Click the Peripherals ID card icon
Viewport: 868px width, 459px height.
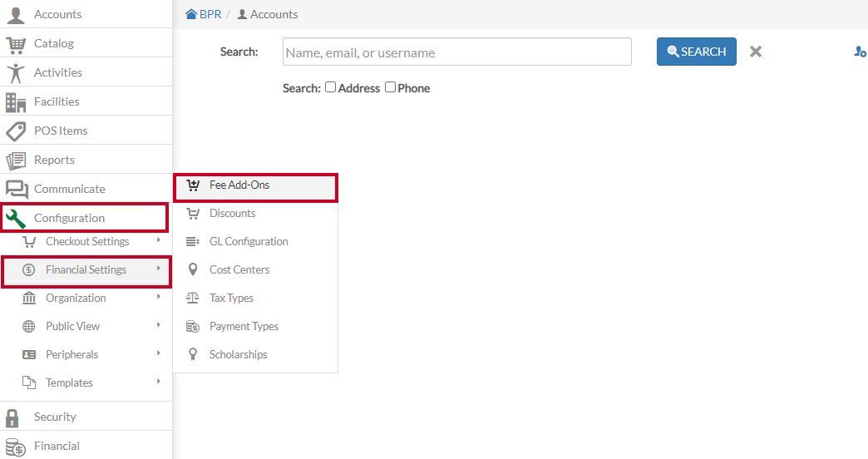point(29,355)
